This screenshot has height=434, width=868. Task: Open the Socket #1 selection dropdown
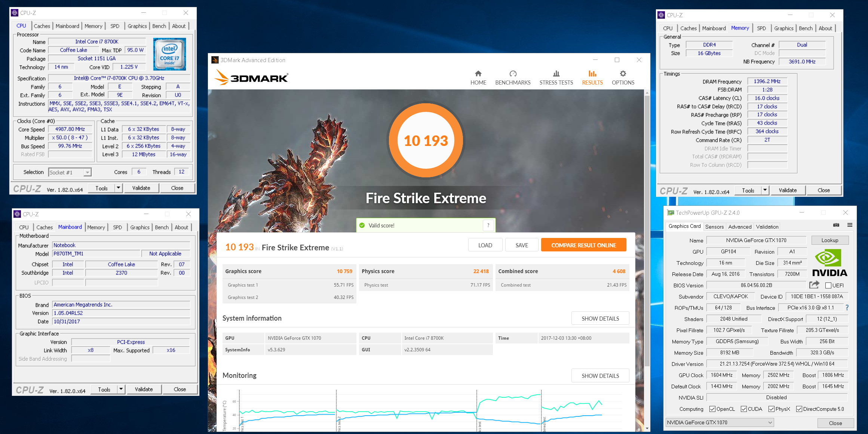click(70, 172)
